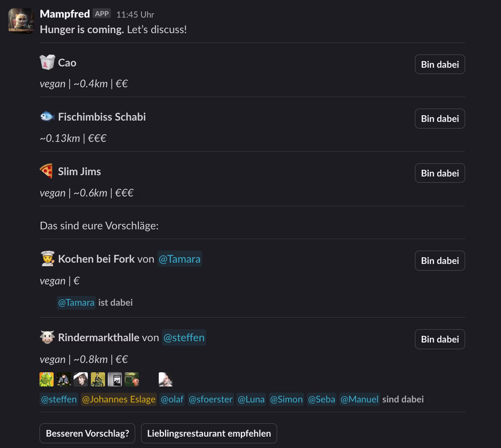The image size is (501, 448).
Task: Select the @Luna mention in the participant list
Action: point(251,400)
